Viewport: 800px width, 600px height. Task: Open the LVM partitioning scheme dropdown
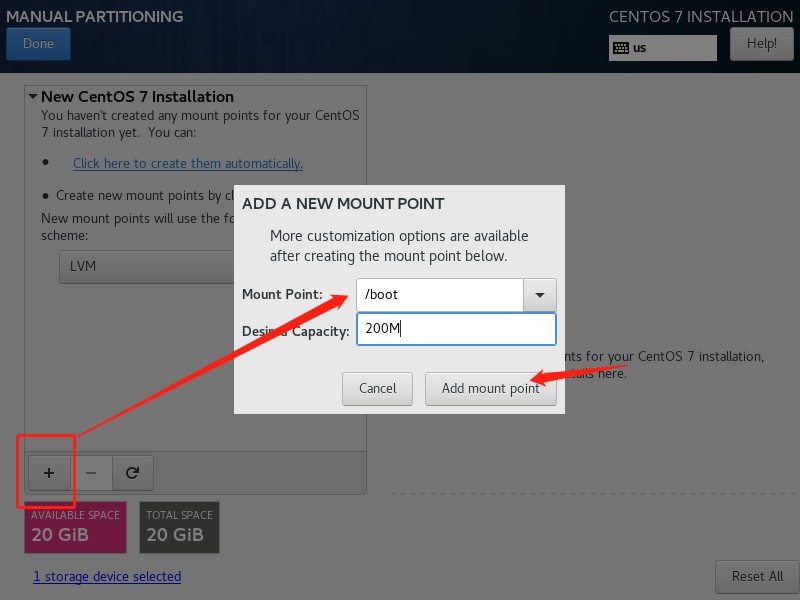coord(147,266)
